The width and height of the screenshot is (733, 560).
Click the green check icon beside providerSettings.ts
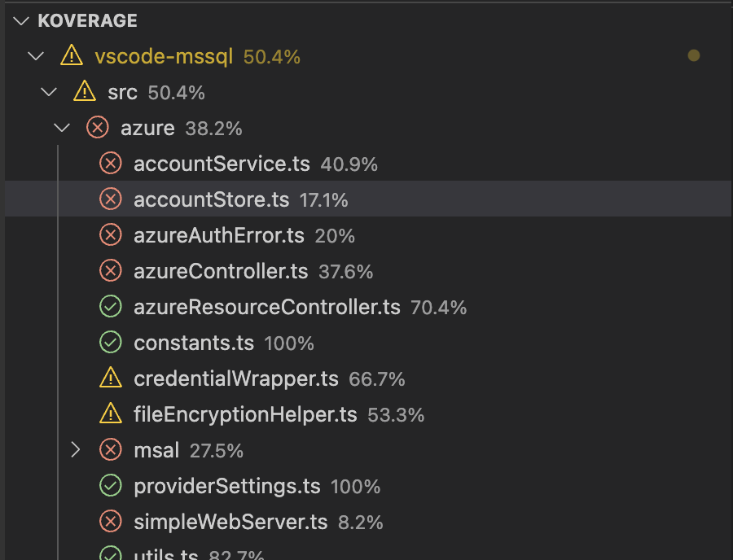(x=110, y=486)
